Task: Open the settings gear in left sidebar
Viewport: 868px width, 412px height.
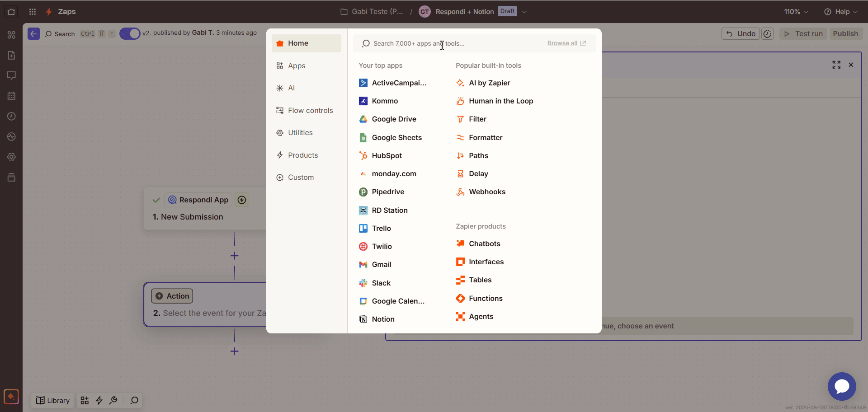Action: point(11,157)
